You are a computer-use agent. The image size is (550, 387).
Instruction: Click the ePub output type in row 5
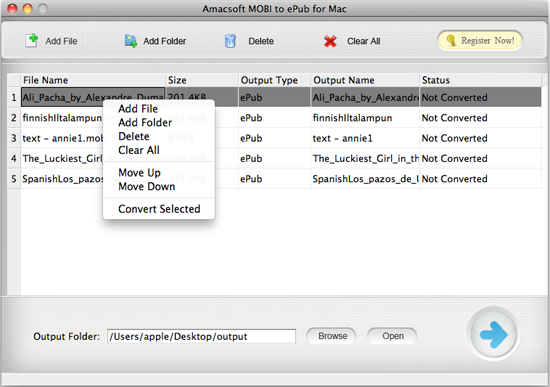tap(274, 179)
